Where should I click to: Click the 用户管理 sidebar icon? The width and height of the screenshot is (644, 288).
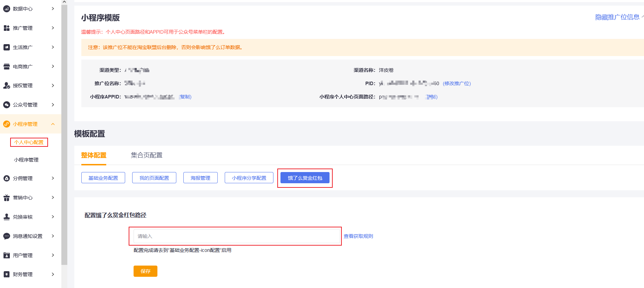point(6,255)
